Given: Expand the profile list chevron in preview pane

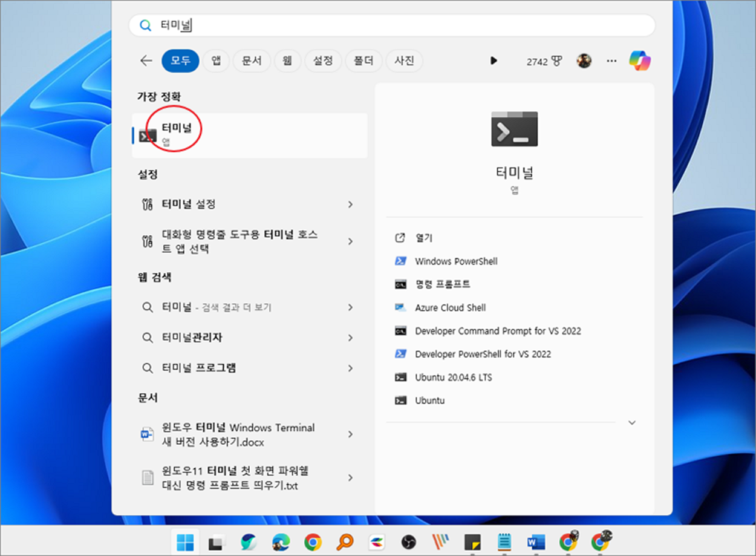Looking at the screenshot, I should click(632, 423).
